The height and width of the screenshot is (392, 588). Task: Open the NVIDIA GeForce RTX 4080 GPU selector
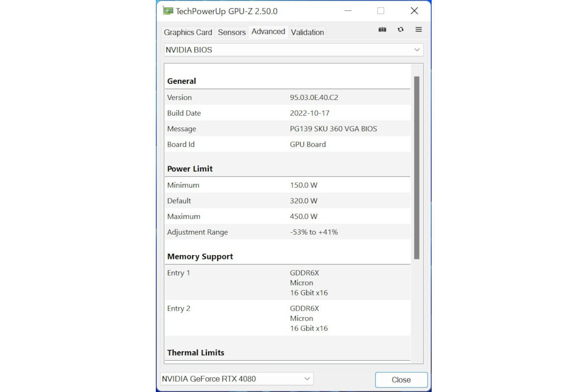pyautogui.click(x=237, y=379)
